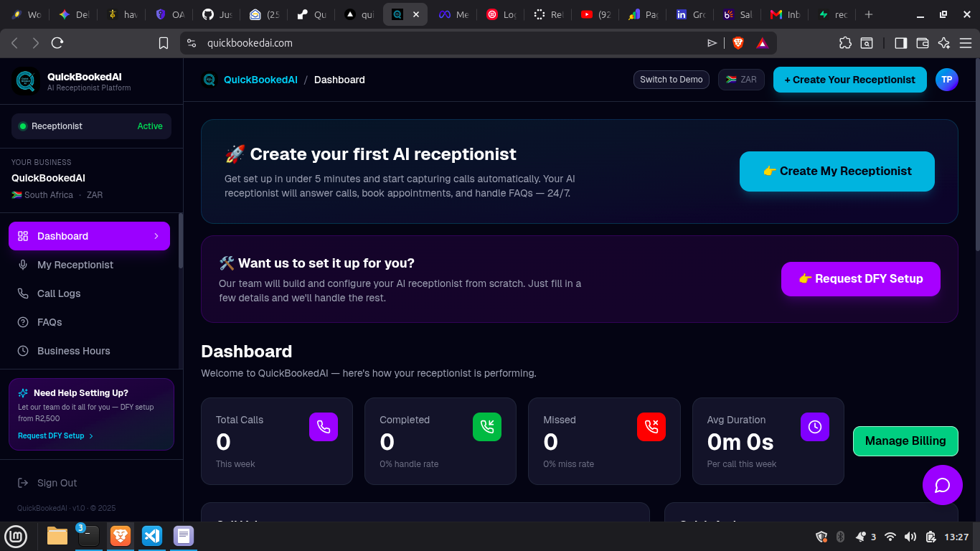Open browser hamburger menu

point(966,43)
